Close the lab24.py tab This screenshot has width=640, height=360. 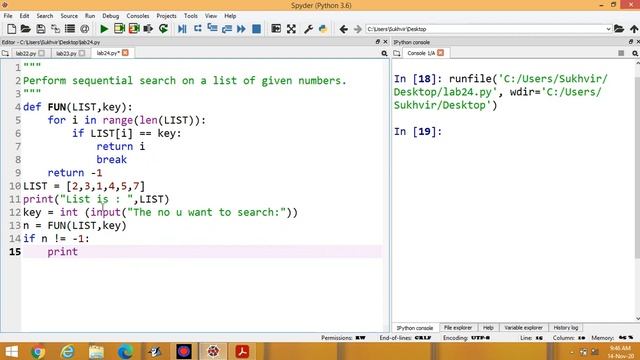click(x=125, y=53)
